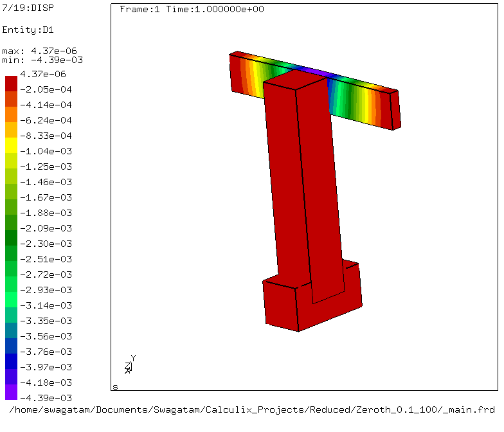Click the legend value -3.76e-03

click(x=46, y=352)
